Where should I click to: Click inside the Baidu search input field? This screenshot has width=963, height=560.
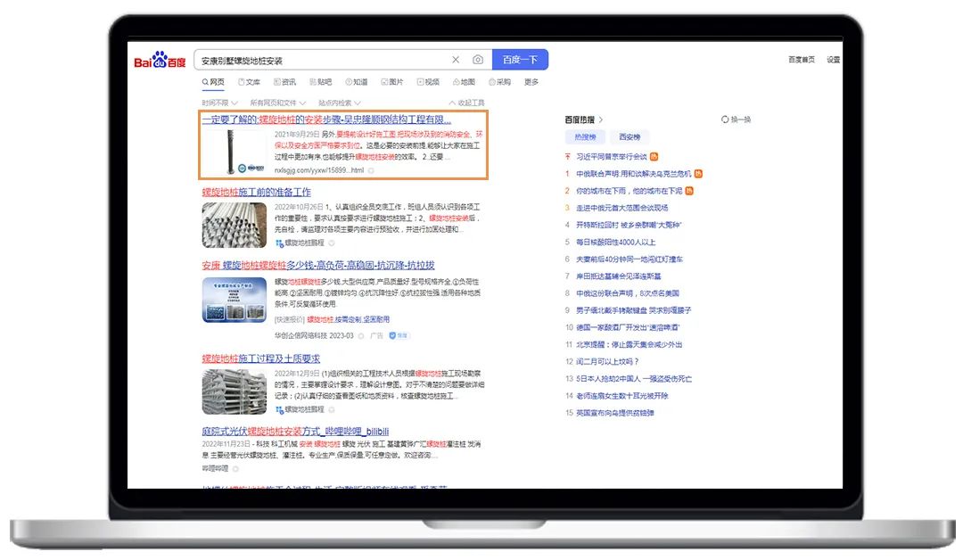point(321,60)
